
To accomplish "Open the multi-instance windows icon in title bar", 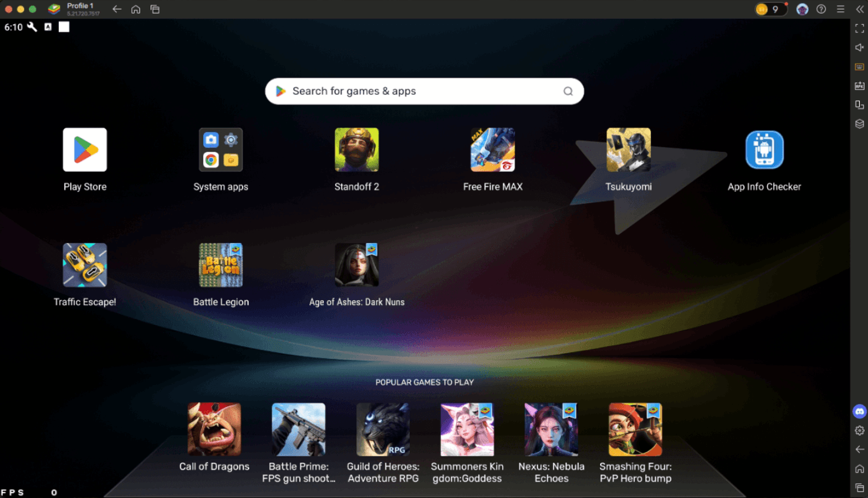I will click(155, 9).
